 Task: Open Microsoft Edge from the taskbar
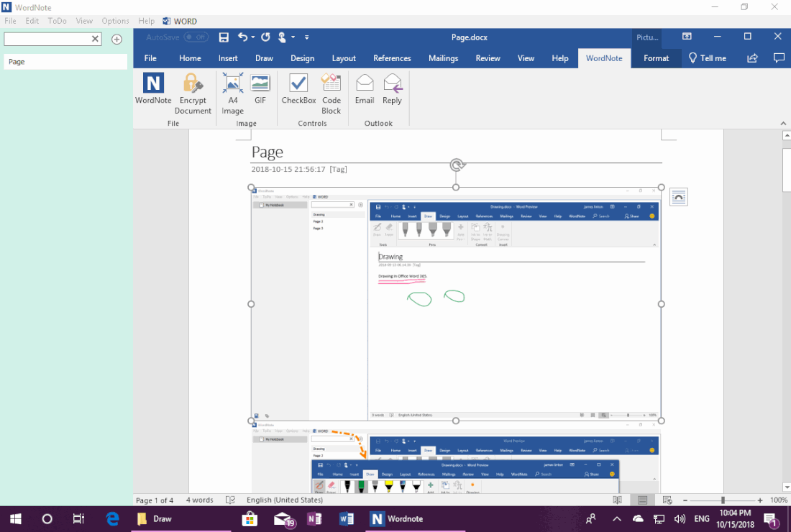[x=112, y=519]
